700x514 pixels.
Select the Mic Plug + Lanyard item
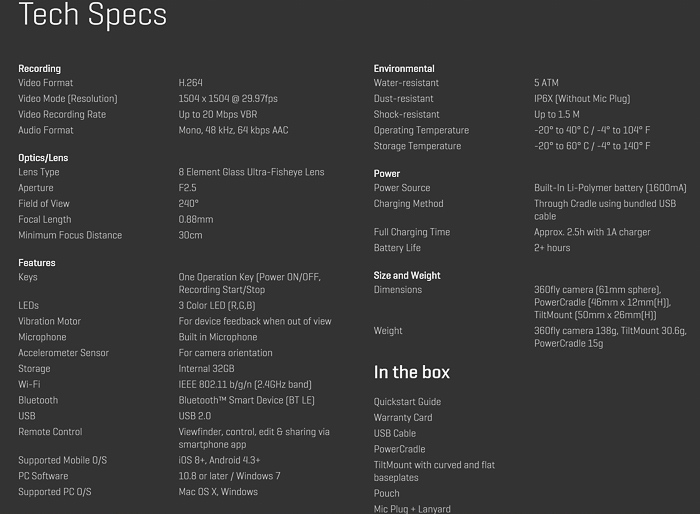pyautogui.click(x=412, y=509)
